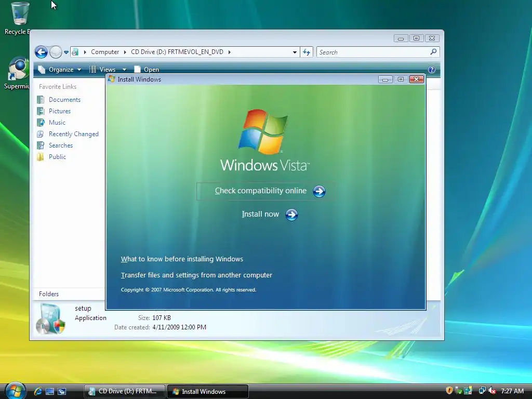Go back in the Explorer window
The height and width of the screenshot is (399, 532).
point(42,52)
